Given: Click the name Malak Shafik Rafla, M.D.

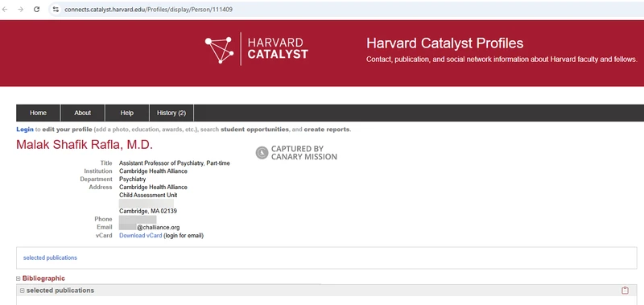Looking at the screenshot, I should tap(85, 145).
